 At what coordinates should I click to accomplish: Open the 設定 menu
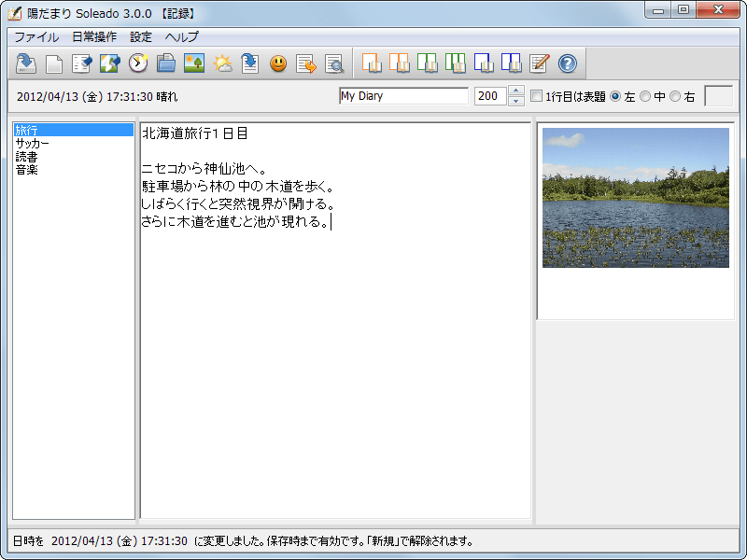[141, 36]
